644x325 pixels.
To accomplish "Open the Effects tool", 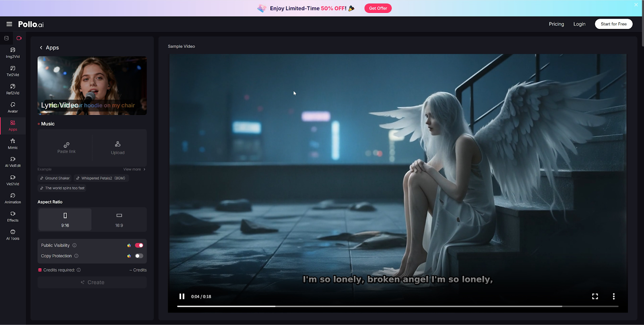I will 12,216.
